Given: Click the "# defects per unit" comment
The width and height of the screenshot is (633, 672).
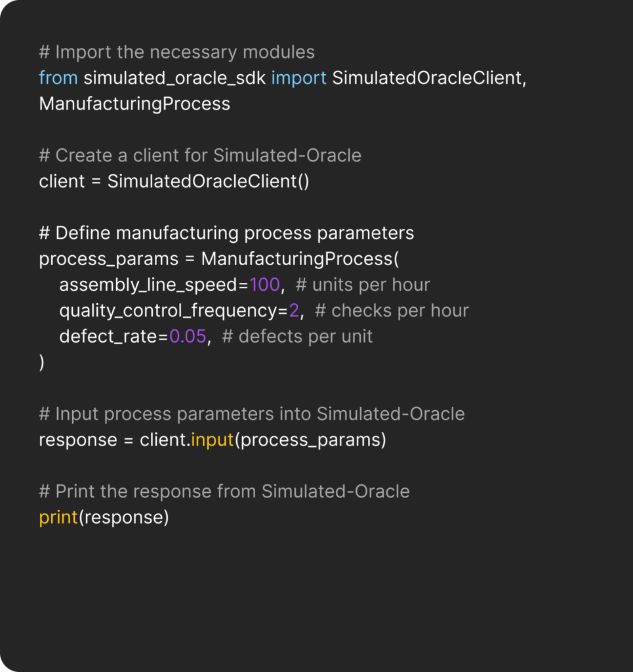Looking at the screenshot, I should [297, 336].
